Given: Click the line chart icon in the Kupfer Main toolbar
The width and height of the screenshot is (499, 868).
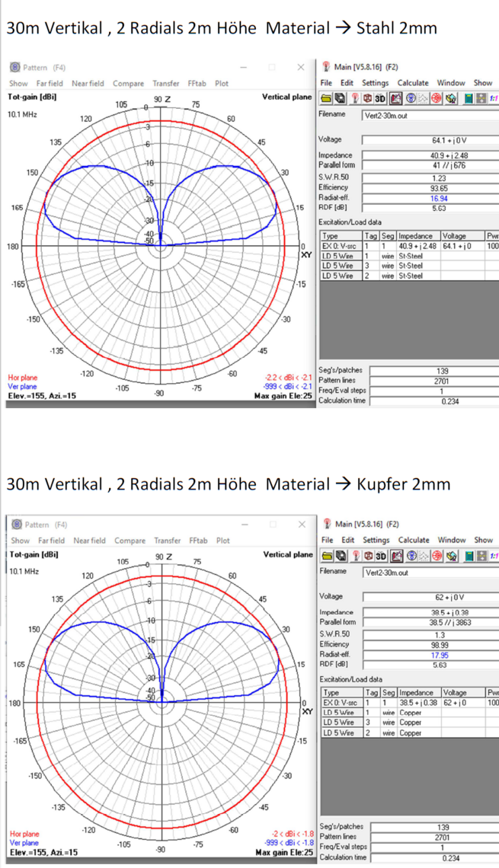Looking at the screenshot, I should pyautogui.click(x=424, y=556).
